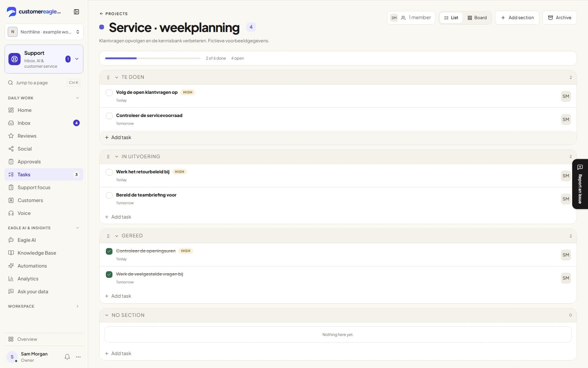Switch to List view
Screen dimensions: 588x368
(451, 18)
